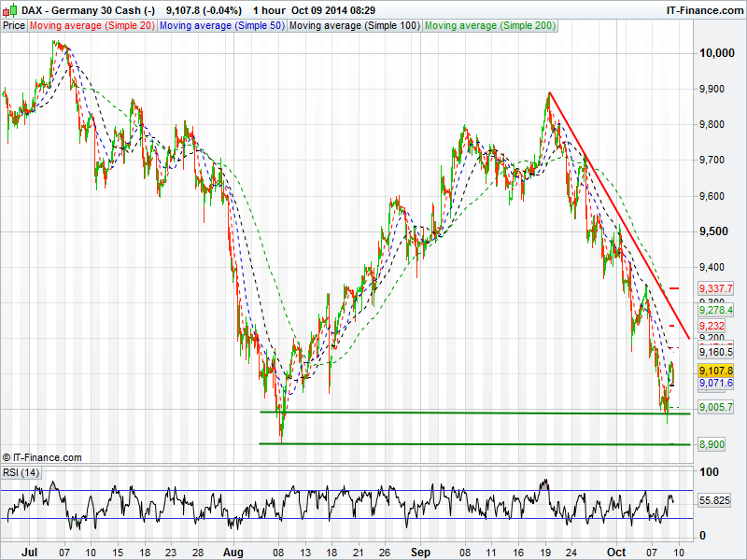Viewport: 747px width, 560px height.
Task: Select Moving average (Simple 20) label
Action: (x=92, y=26)
